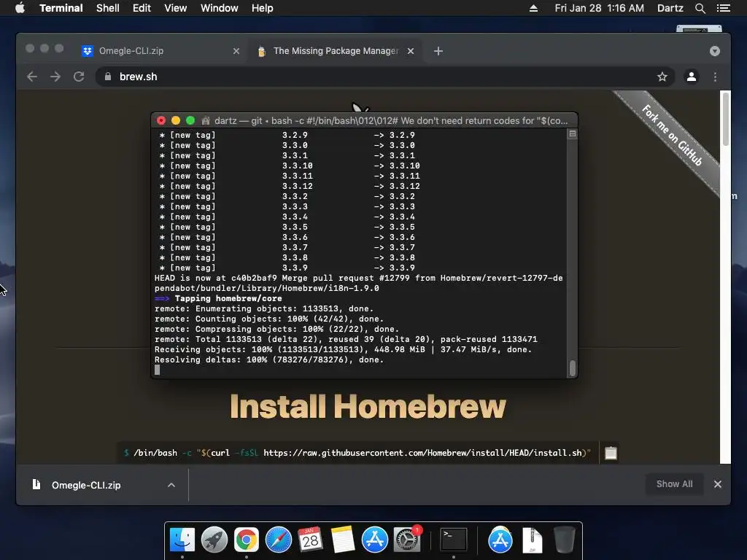Click Show All downloads button
Viewport: 747px width, 560px height.
[x=674, y=484]
